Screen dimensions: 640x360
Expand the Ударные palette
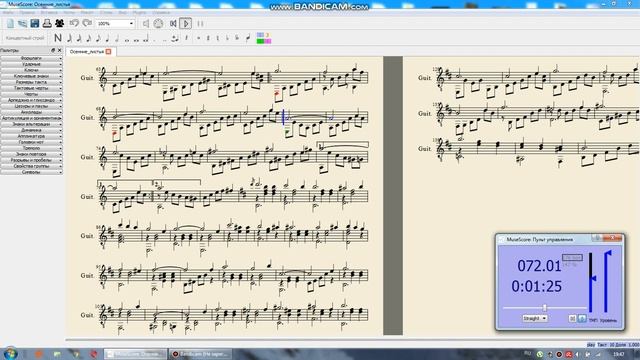coord(31,64)
